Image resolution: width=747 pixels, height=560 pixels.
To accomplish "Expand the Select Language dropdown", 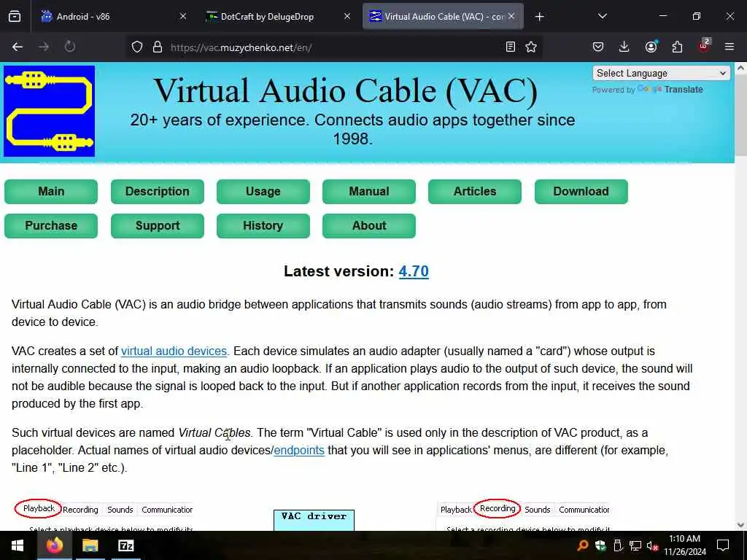I will tap(661, 74).
